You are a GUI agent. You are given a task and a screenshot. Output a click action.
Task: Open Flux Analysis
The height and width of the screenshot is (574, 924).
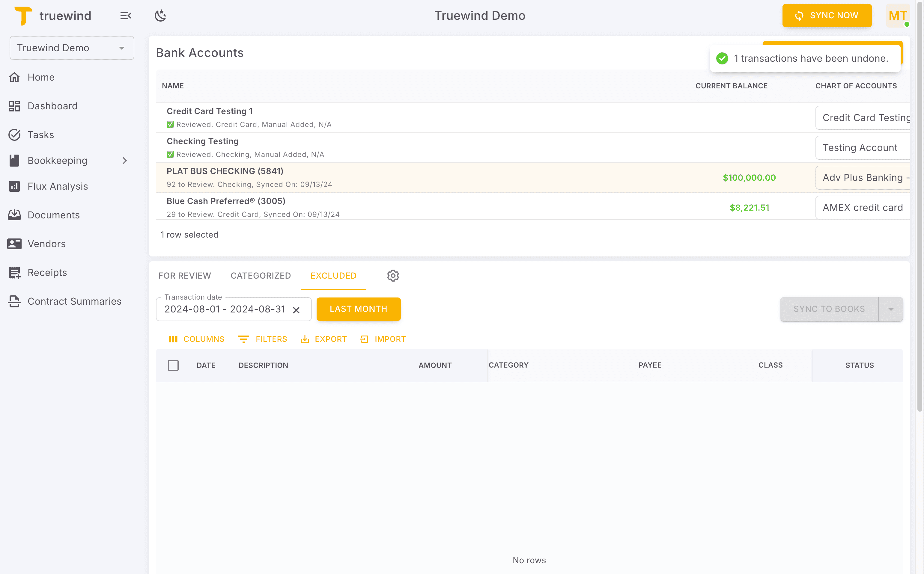57,186
